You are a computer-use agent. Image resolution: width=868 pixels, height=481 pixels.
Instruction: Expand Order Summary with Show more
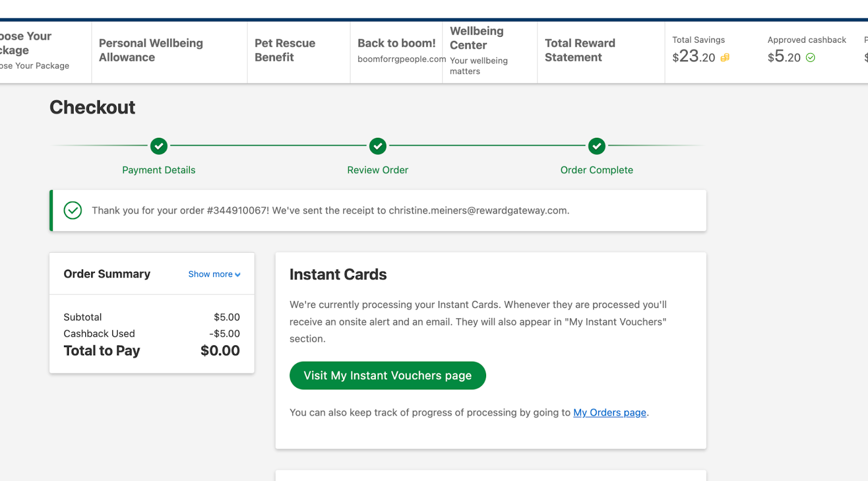[x=214, y=274]
